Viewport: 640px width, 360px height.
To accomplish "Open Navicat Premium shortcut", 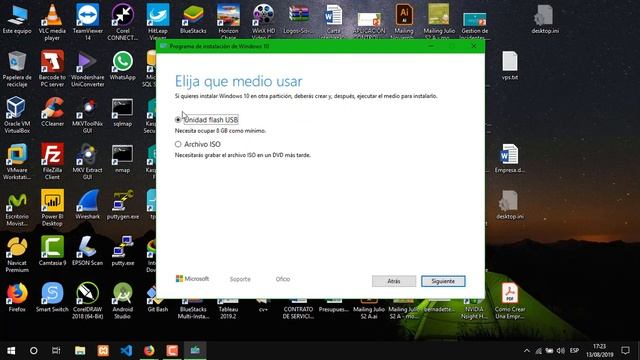I will click(x=17, y=255).
